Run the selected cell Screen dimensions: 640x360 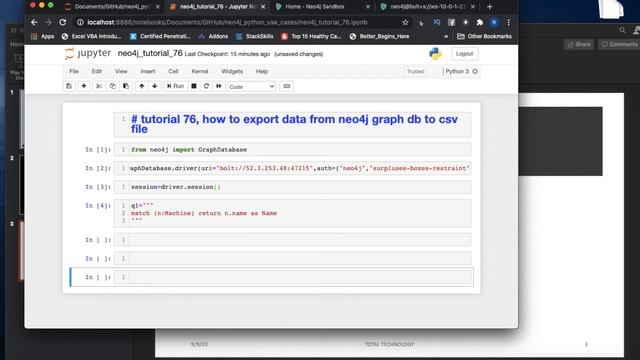click(x=175, y=86)
